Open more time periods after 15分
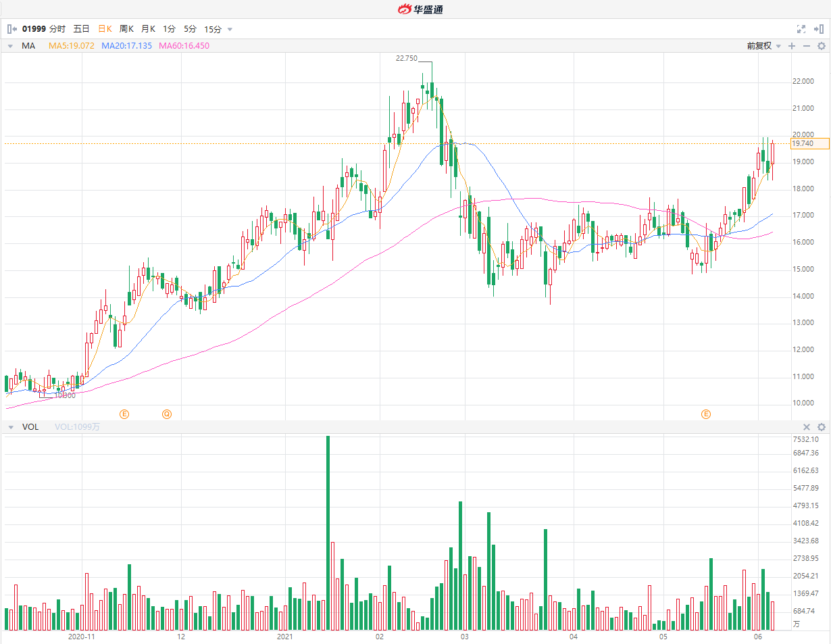Screen dimensions: 831x644 (x=230, y=29)
